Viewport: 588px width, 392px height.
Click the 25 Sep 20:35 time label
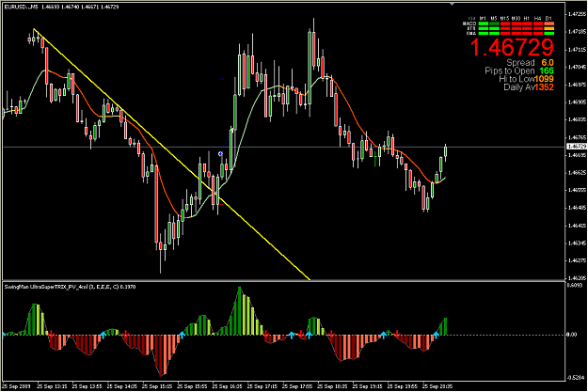pyautogui.click(x=437, y=385)
